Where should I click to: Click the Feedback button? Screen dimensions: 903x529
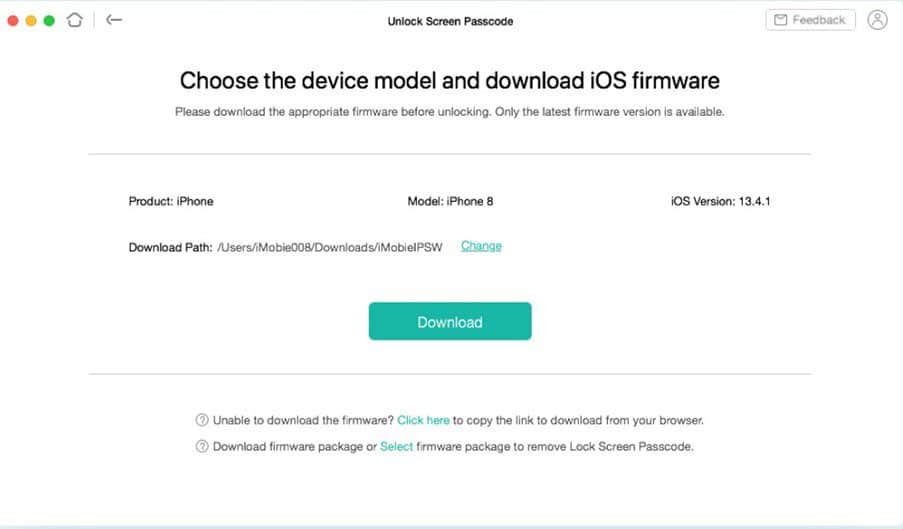pos(810,20)
